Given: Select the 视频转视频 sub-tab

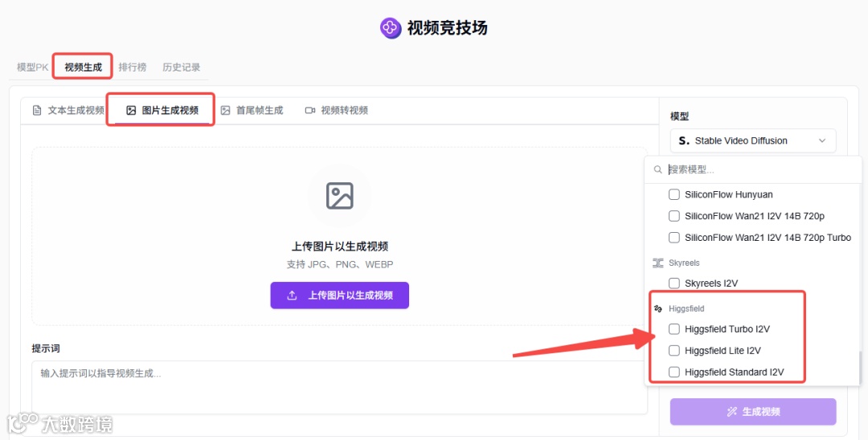Looking at the screenshot, I should tap(337, 111).
